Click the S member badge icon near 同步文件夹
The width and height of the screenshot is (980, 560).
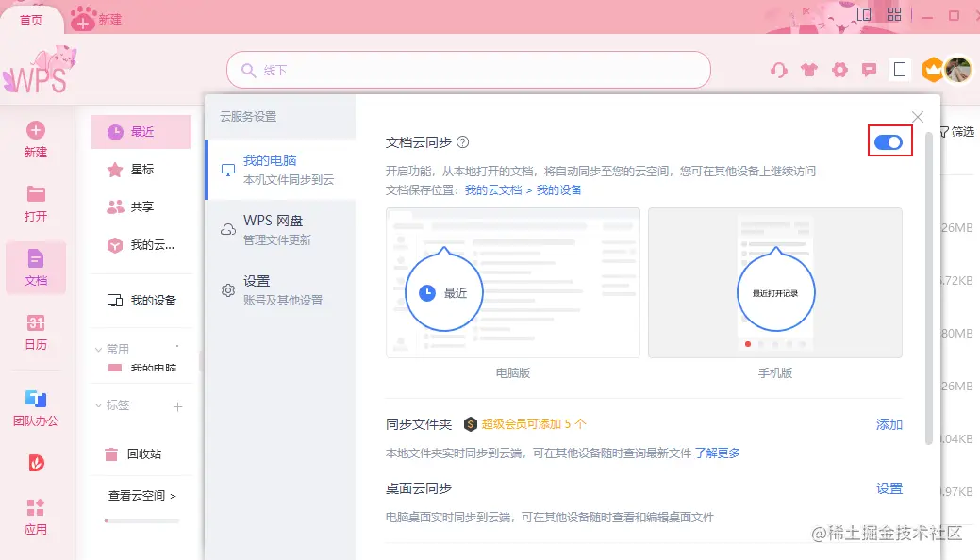(x=471, y=424)
